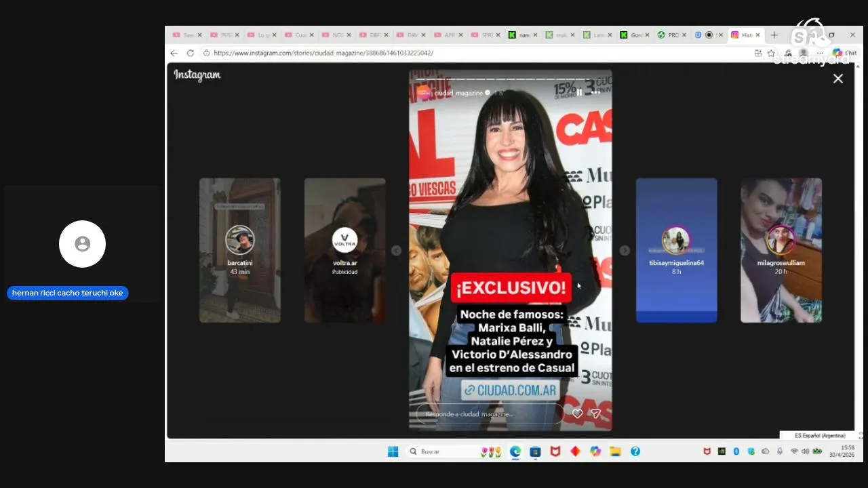Open the Copilot colorful taskbar icon

click(x=595, y=451)
